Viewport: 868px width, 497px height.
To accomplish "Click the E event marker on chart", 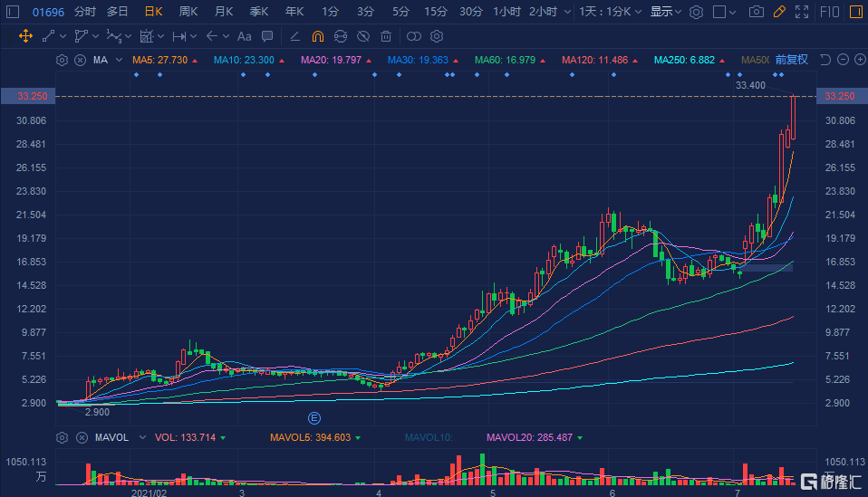I will click(x=314, y=417).
